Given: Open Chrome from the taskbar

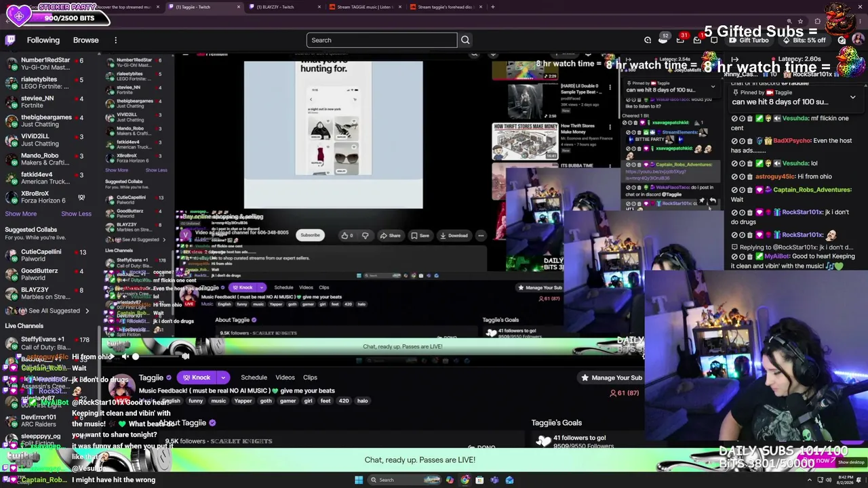Looking at the screenshot, I should [x=465, y=480].
